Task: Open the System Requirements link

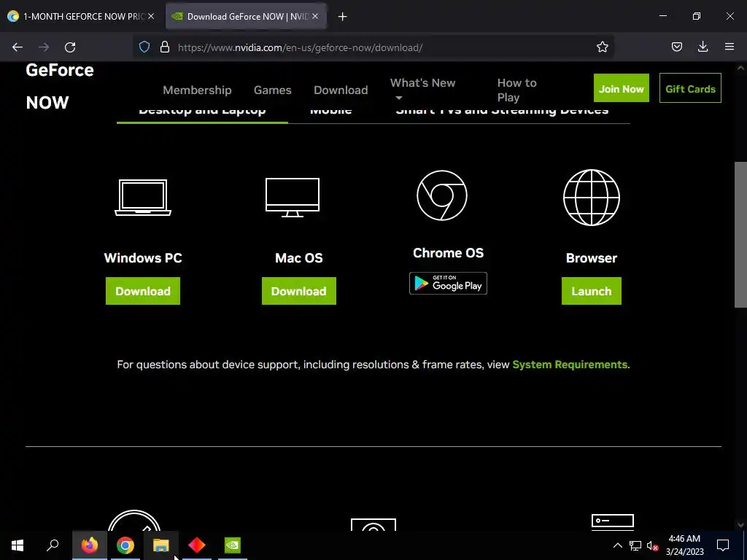Action: point(570,365)
